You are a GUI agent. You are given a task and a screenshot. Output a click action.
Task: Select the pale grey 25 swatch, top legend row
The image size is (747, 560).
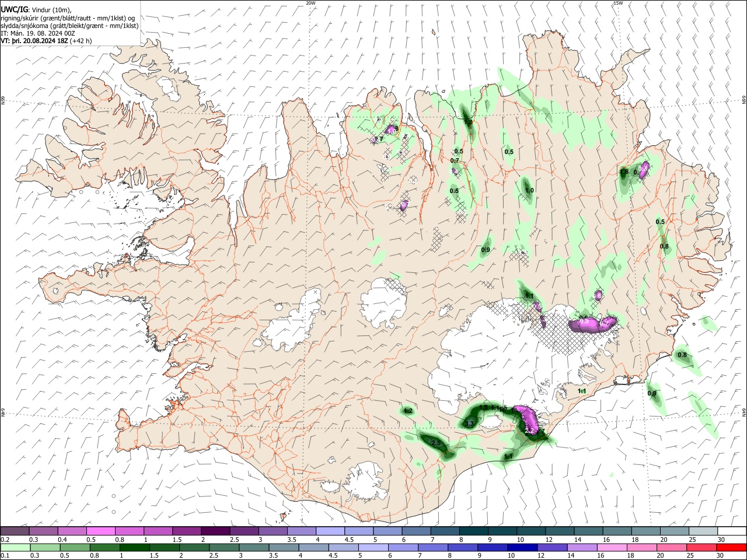tap(703, 531)
